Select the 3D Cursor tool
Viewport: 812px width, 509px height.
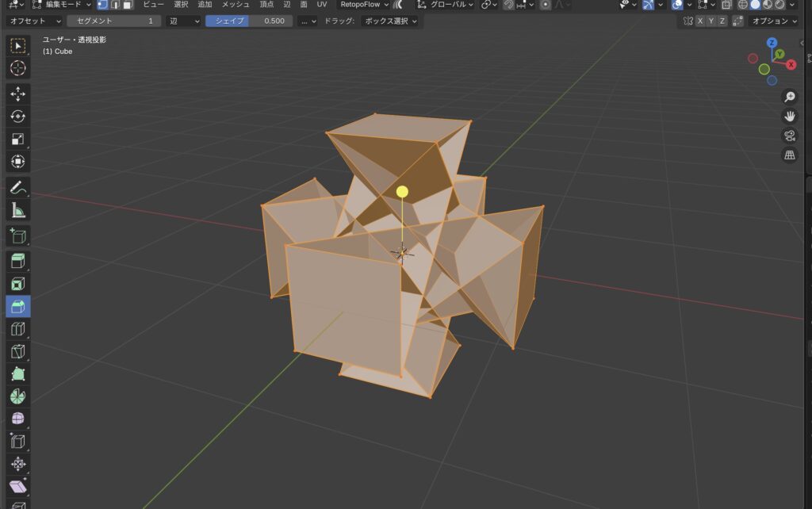tap(18, 68)
